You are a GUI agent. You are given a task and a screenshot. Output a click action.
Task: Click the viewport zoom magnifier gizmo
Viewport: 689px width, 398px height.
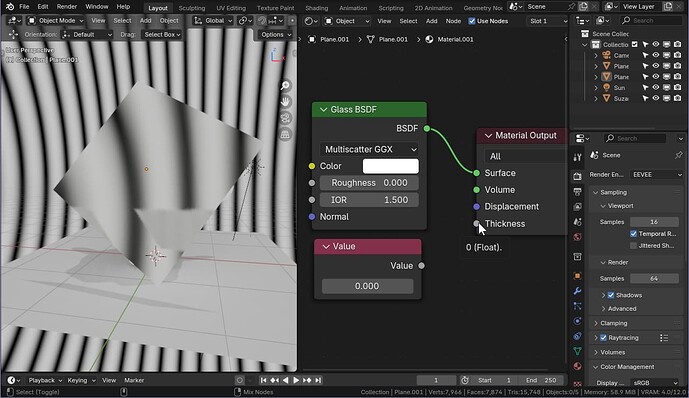(x=285, y=86)
